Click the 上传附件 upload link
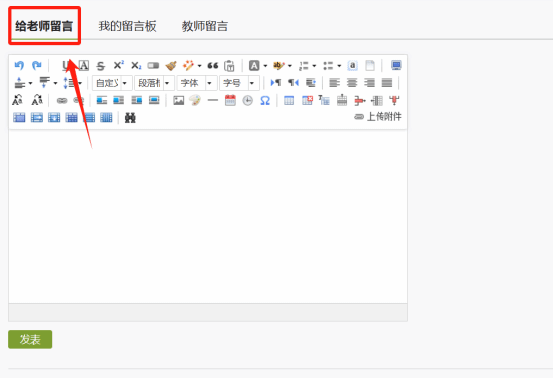The width and height of the screenshot is (554, 379). [378, 117]
